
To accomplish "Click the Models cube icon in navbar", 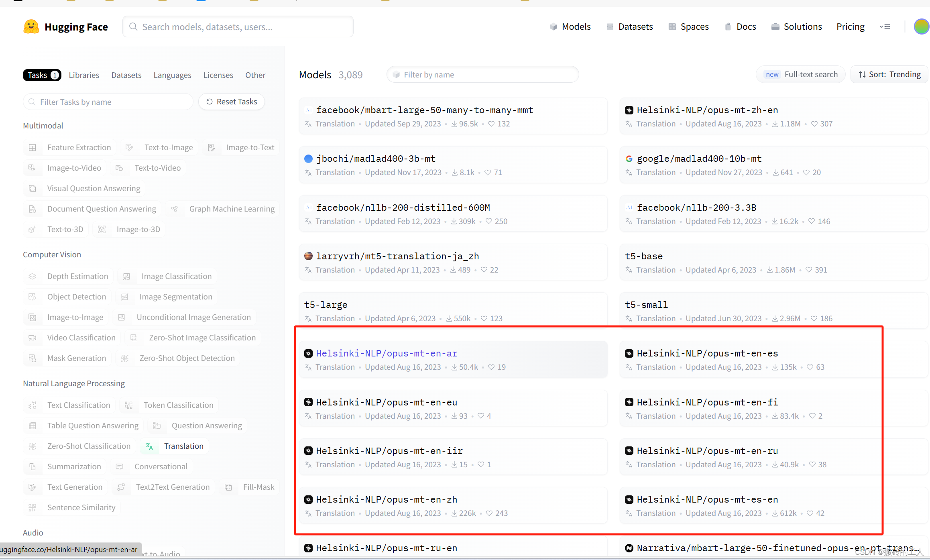I will click(554, 27).
